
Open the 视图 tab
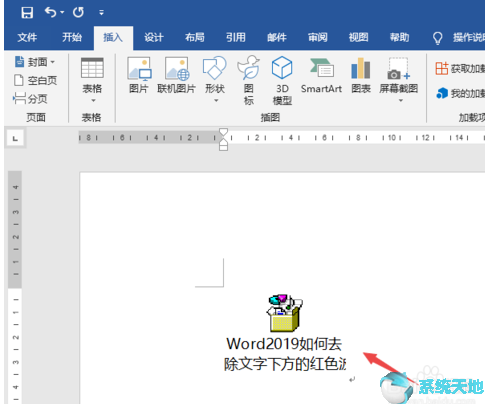pos(359,37)
